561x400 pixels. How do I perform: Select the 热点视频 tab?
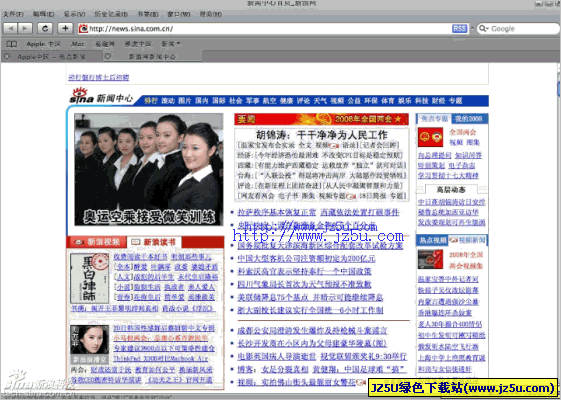[433, 240]
